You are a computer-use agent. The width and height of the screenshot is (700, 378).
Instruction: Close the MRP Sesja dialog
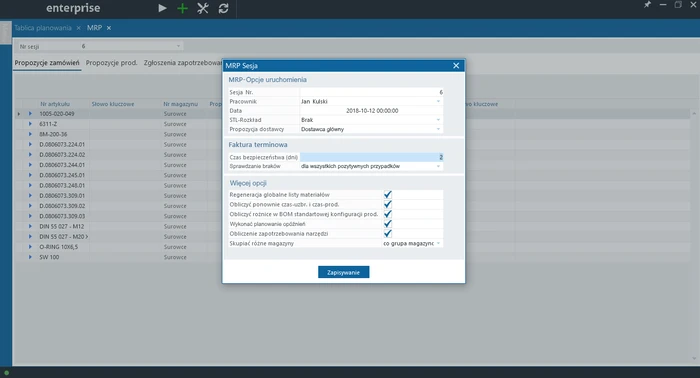click(x=456, y=66)
